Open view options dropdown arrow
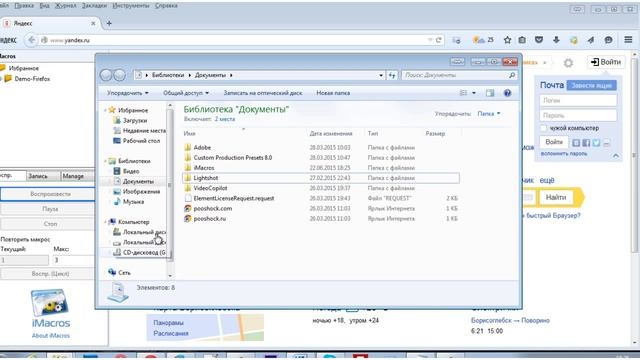Viewport: 640px width, 360px height. (x=474, y=93)
